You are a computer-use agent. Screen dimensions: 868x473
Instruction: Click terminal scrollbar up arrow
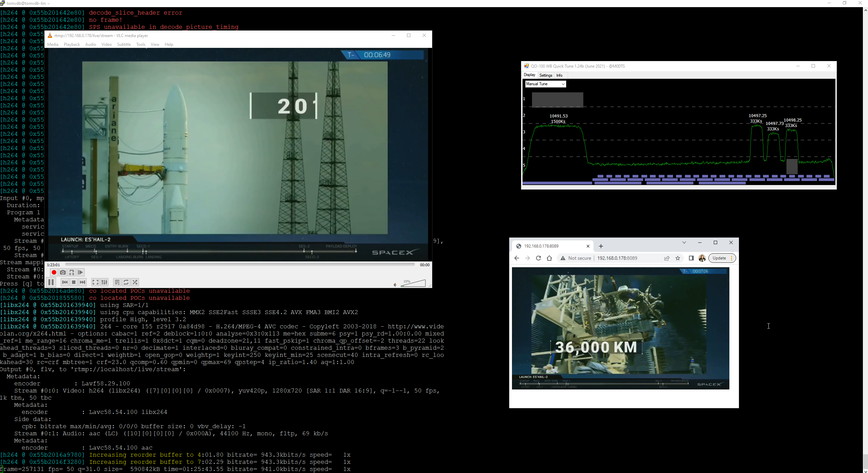(865, 10)
